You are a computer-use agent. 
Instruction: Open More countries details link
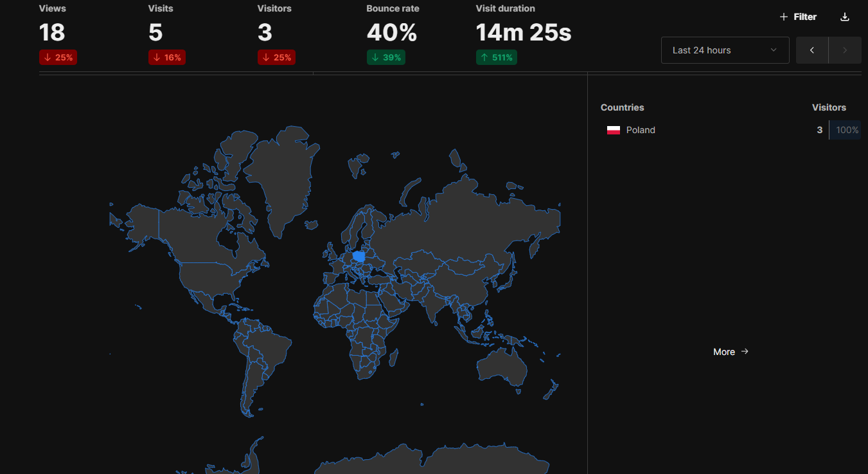click(731, 352)
